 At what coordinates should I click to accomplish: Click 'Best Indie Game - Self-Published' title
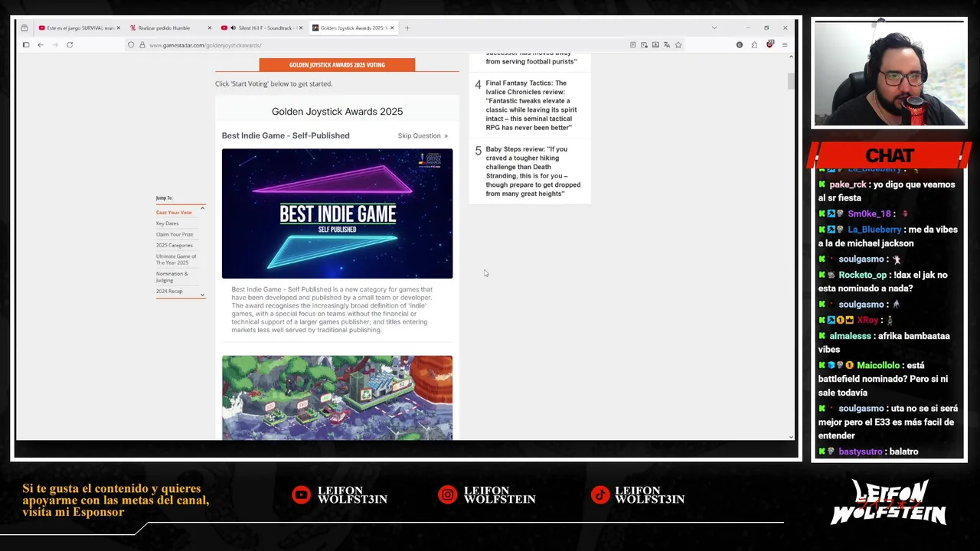pos(286,135)
